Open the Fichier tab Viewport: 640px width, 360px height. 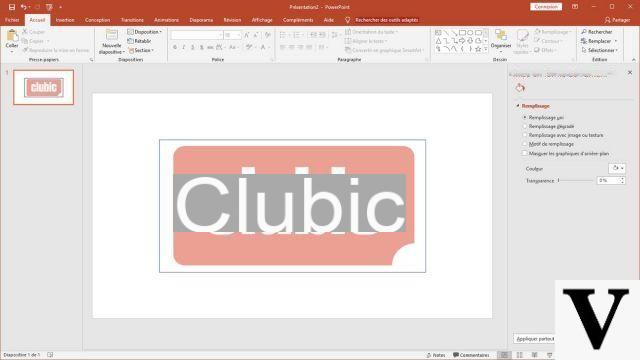coord(12,20)
